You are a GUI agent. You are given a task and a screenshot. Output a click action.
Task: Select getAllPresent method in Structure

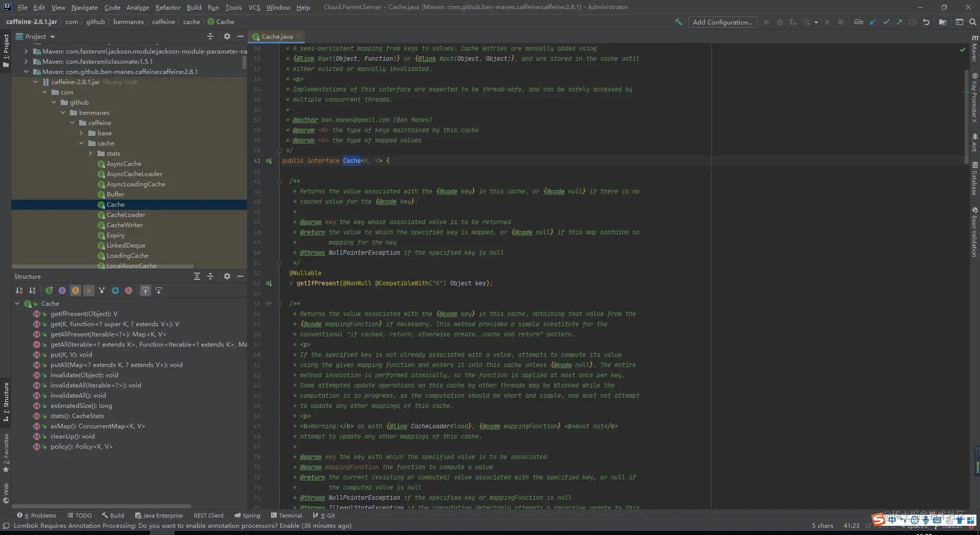pyautogui.click(x=108, y=334)
